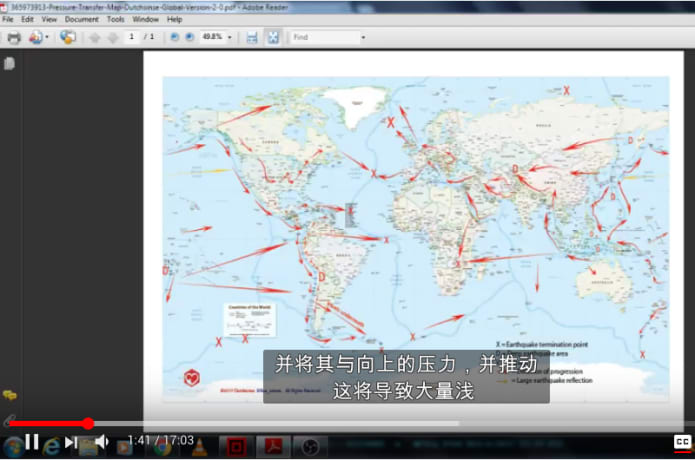The image size is (695, 460).
Task: Skip to the next video
Action: (x=71, y=442)
